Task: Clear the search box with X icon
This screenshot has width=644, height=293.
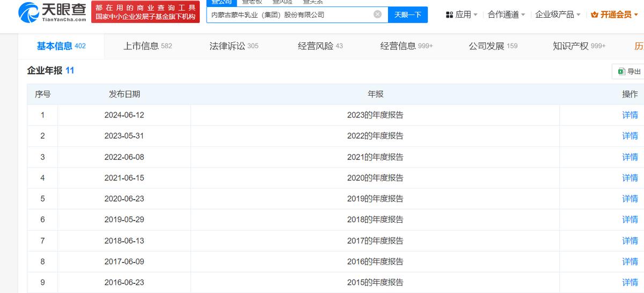Action: tap(377, 14)
